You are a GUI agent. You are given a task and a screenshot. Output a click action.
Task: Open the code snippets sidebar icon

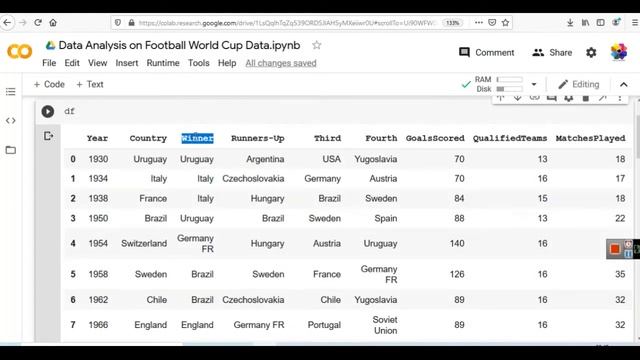point(11,120)
